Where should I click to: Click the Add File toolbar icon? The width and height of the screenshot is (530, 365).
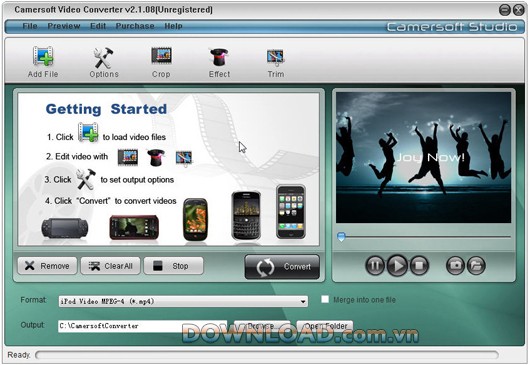click(43, 56)
